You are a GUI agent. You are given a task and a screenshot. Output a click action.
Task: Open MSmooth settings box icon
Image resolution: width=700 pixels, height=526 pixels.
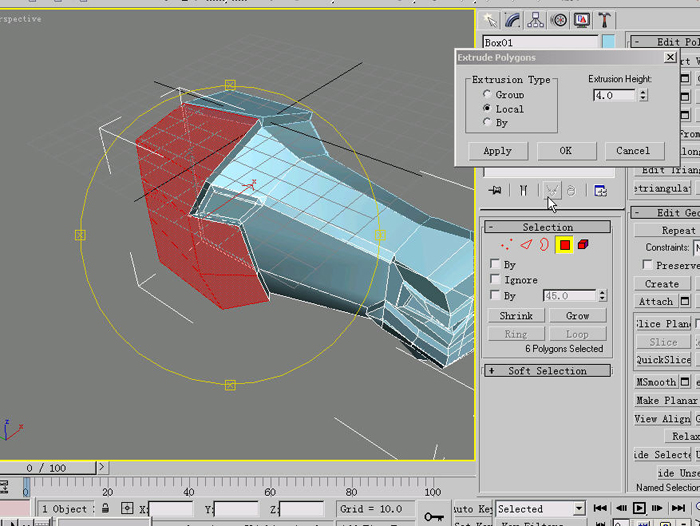(x=685, y=382)
